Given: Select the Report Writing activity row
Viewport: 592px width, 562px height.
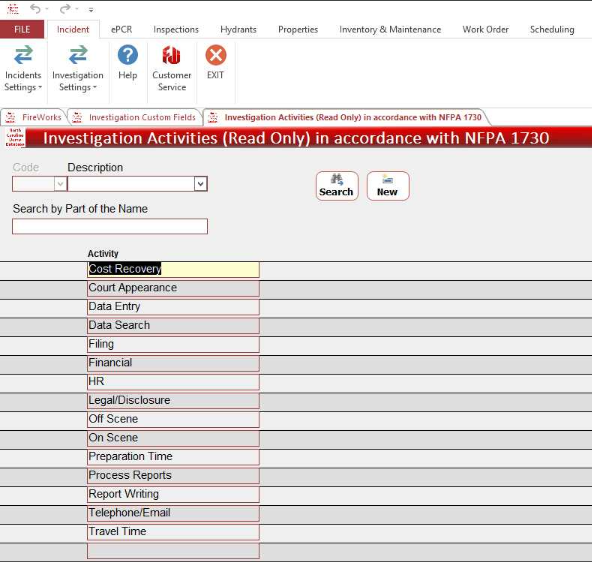Looking at the screenshot, I should click(x=173, y=494).
